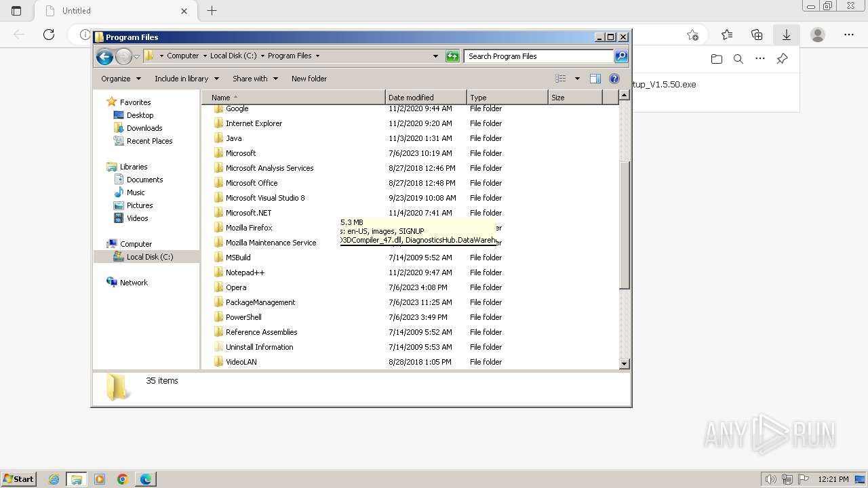868x488 pixels.
Task: Change view using the view icon
Action: pos(561,79)
